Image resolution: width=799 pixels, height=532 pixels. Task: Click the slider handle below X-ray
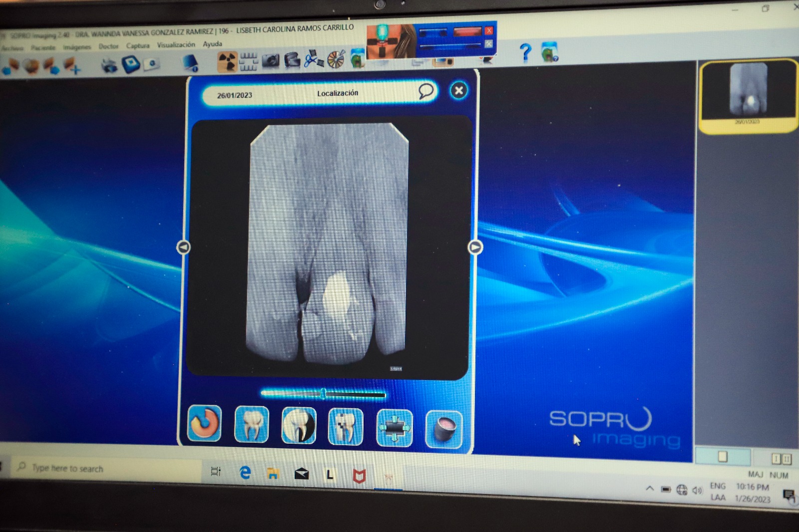[x=323, y=394]
